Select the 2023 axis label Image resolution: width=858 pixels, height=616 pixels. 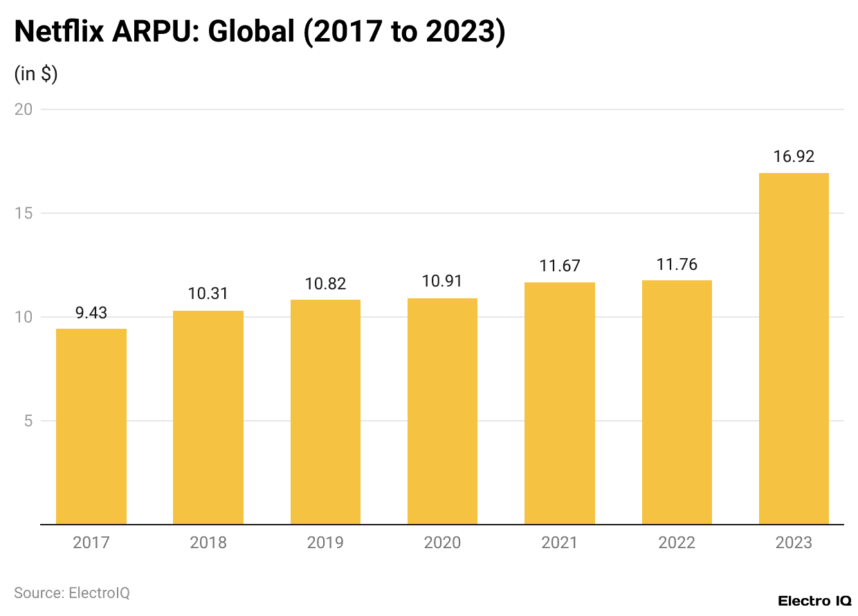(794, 543)
